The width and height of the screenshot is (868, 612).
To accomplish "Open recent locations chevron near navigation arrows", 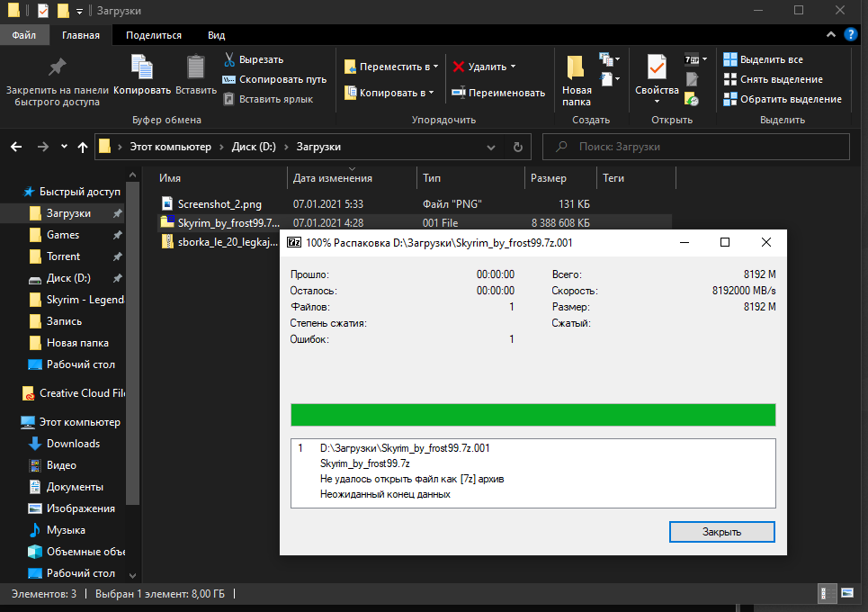I will tap(64, 147).
